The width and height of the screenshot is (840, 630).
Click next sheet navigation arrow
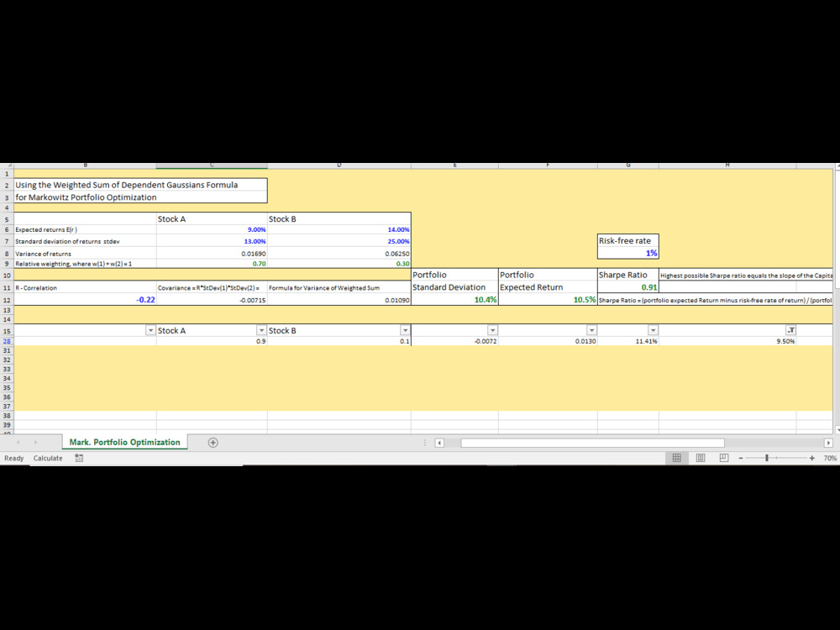pos(35,443)
